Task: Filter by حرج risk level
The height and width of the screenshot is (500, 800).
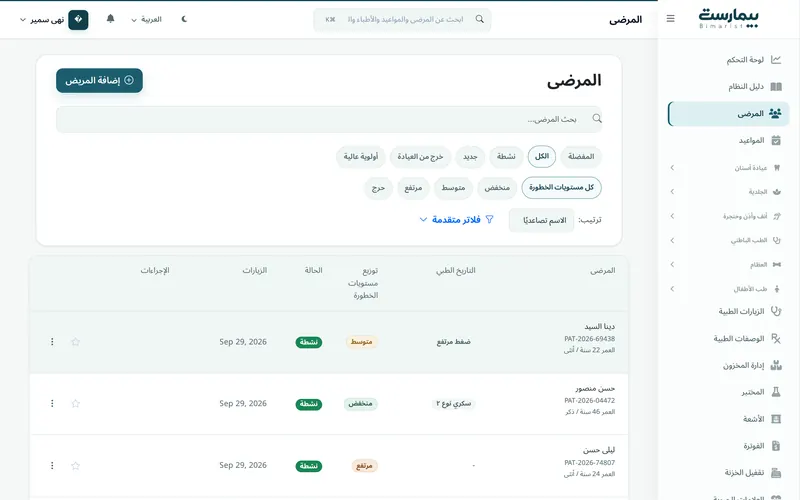Action: 378,188
